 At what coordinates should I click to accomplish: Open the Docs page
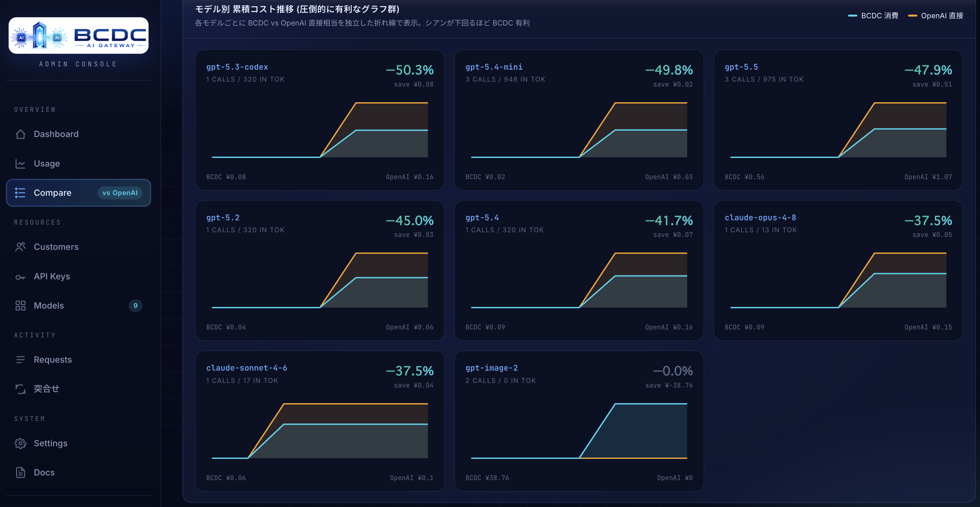point(78,472)
